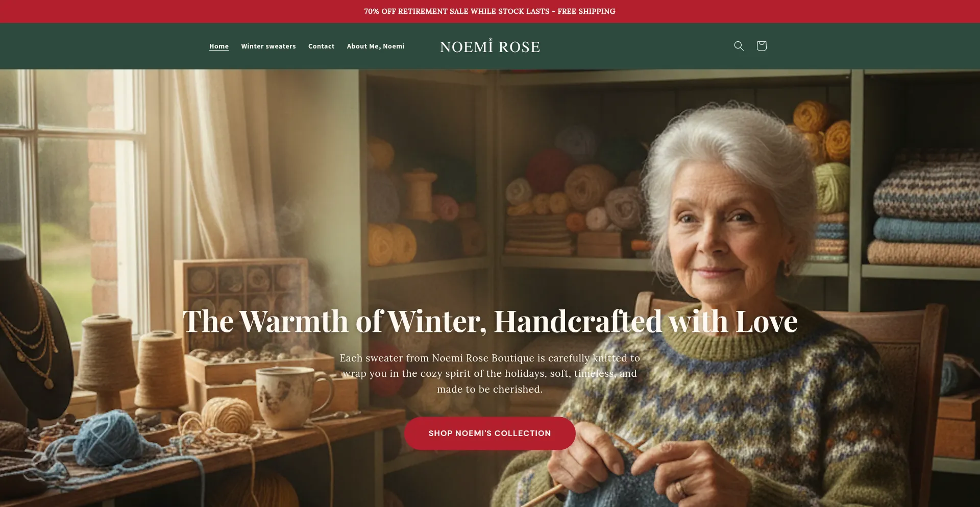Screen dimensions: 980x507
Task: Go to the Home menu item
Action: [x=219, y=46]
